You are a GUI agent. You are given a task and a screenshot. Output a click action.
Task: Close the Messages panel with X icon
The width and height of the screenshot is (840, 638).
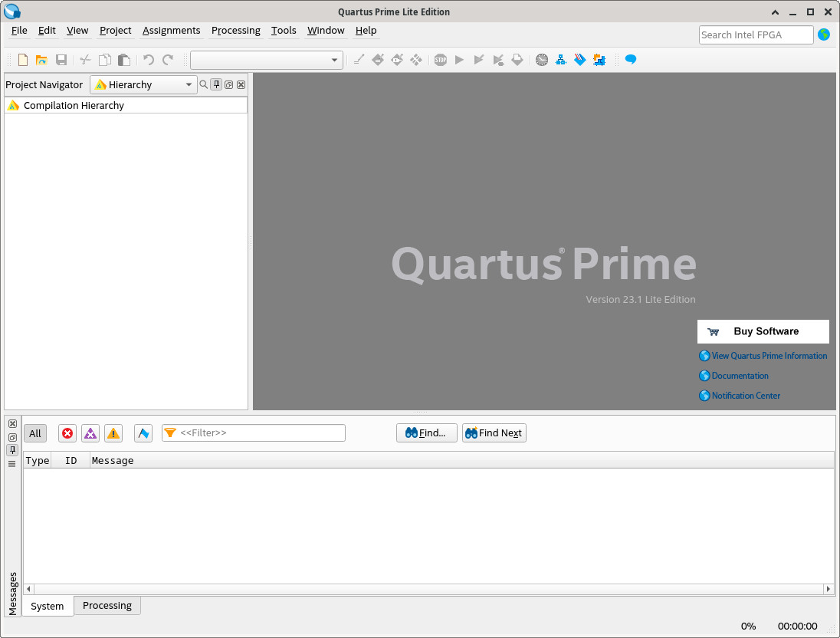12,423
